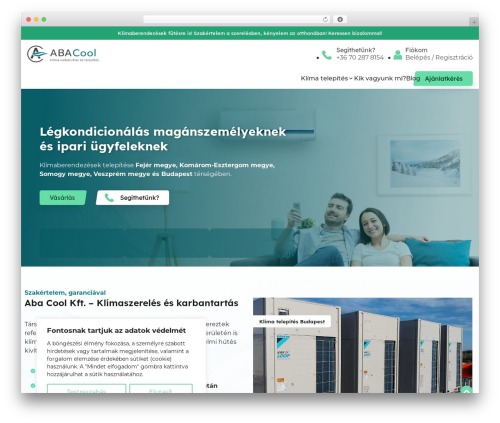Click the Elutasít cookie button

(x=161, y=389)
